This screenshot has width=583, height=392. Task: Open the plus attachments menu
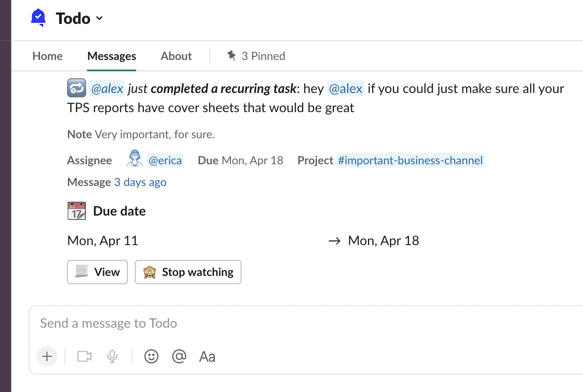click(47, 357)
